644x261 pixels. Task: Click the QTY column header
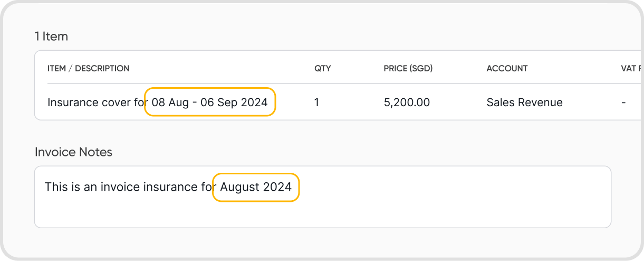coord(322,69)
